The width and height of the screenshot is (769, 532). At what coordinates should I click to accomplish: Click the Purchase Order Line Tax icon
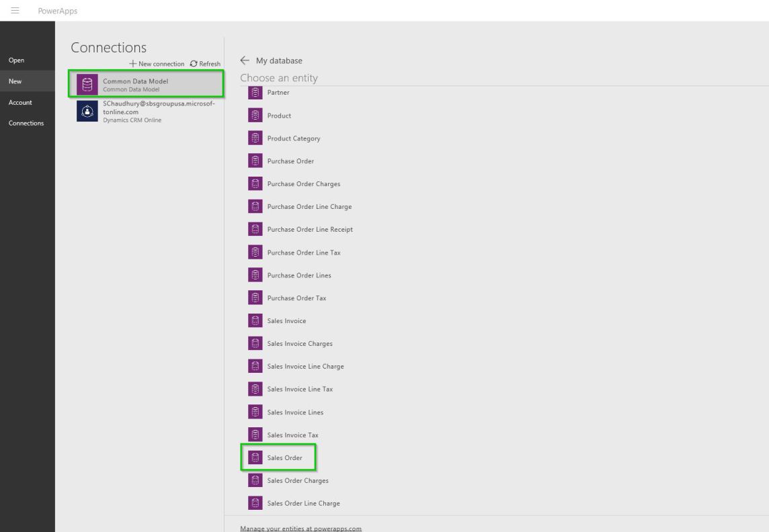coord(255,253)
